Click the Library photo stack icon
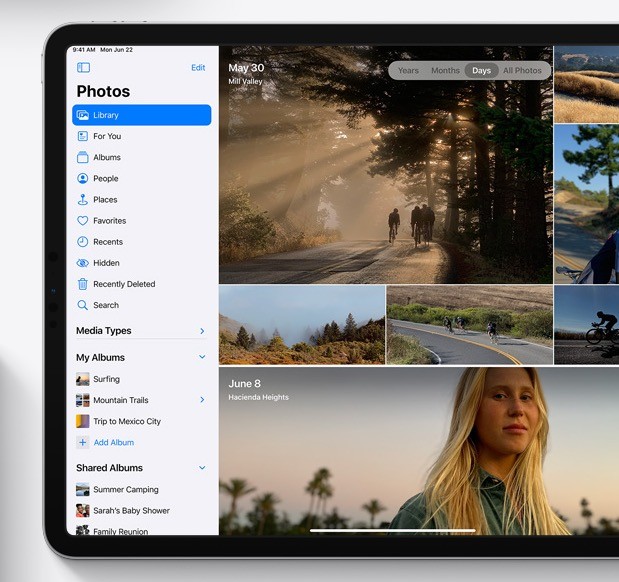Image resolution: width=619 pixels, height=582 pixels. (x=83, y=115)
